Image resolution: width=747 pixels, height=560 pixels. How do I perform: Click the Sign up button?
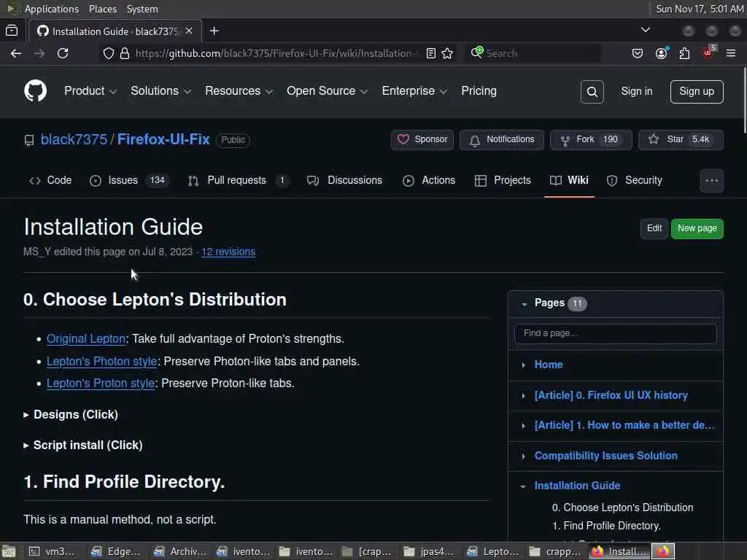697,91
